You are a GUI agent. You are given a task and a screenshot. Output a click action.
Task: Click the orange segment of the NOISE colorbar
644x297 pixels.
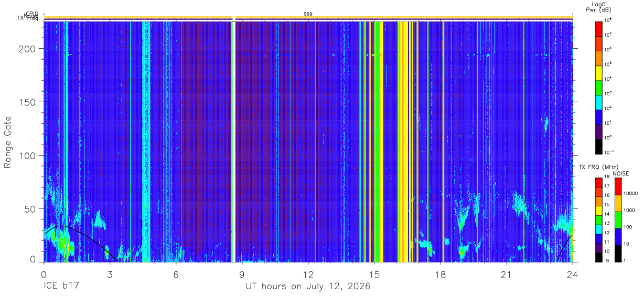click(x=618, y=203)
